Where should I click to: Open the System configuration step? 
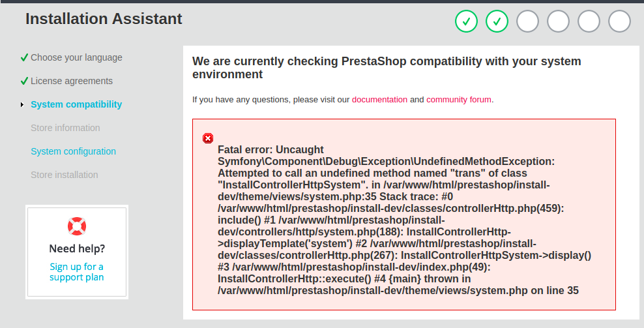point(73,151)
